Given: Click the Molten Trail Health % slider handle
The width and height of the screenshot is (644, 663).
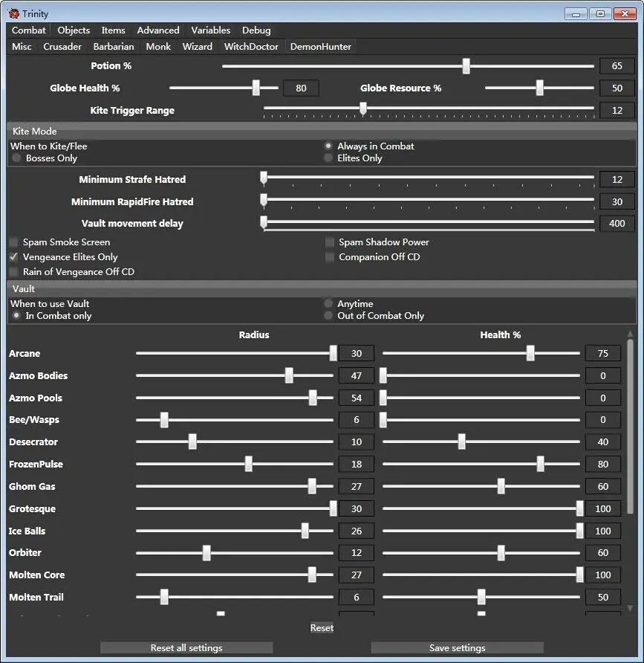Looking at the screenshot, I should click(481, 597).
